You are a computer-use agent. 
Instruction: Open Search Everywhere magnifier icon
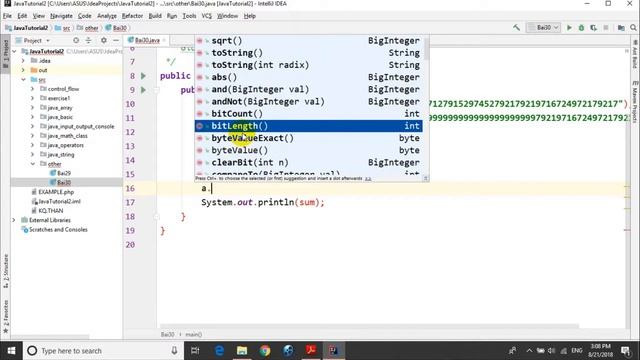coord(633,28)
